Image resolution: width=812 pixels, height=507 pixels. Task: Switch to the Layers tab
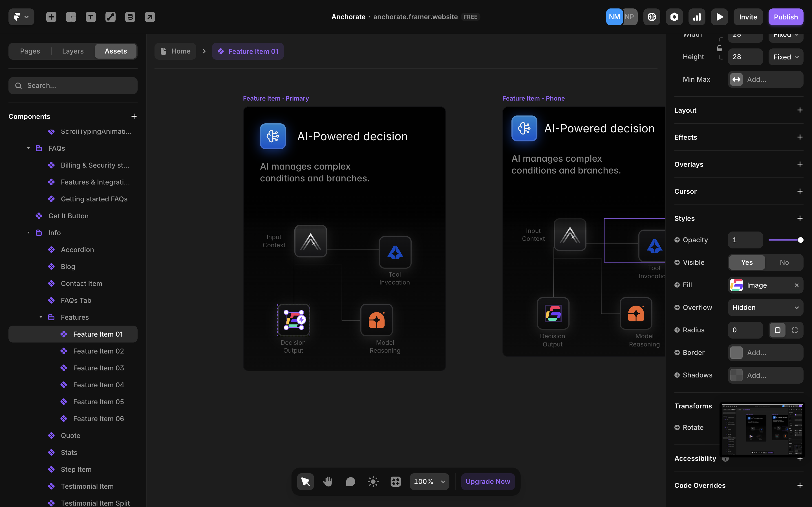[x=73, y=51]
